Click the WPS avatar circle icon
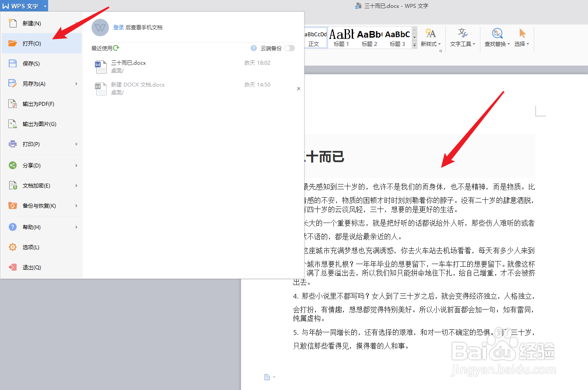This screenshot has width=588, height=390. coord(100,28)
